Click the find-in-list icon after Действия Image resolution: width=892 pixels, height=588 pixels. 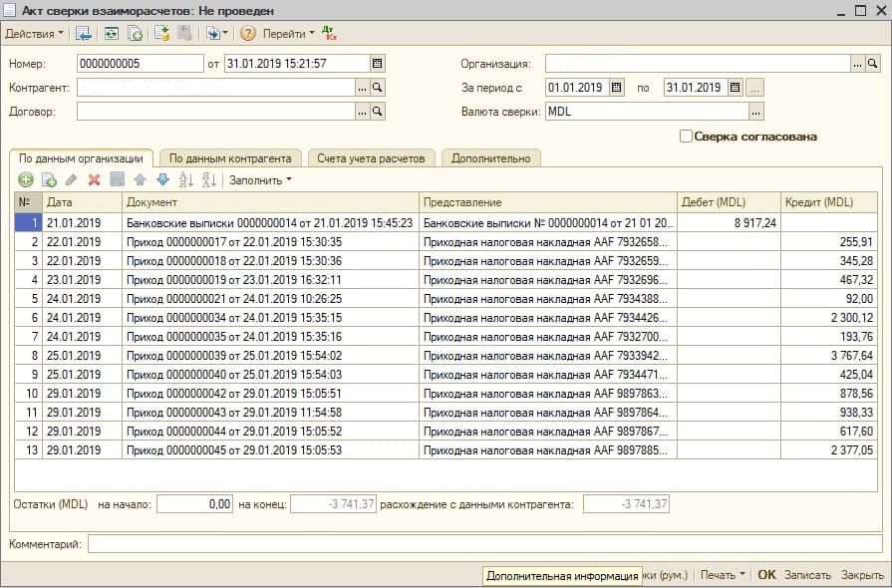[x=84, y=34]
